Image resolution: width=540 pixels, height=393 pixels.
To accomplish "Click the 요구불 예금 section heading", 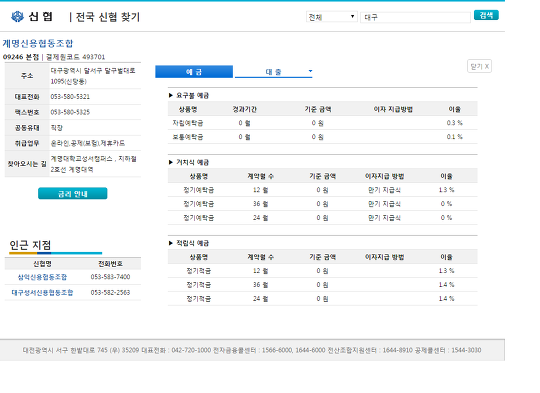I will (193, 95).
